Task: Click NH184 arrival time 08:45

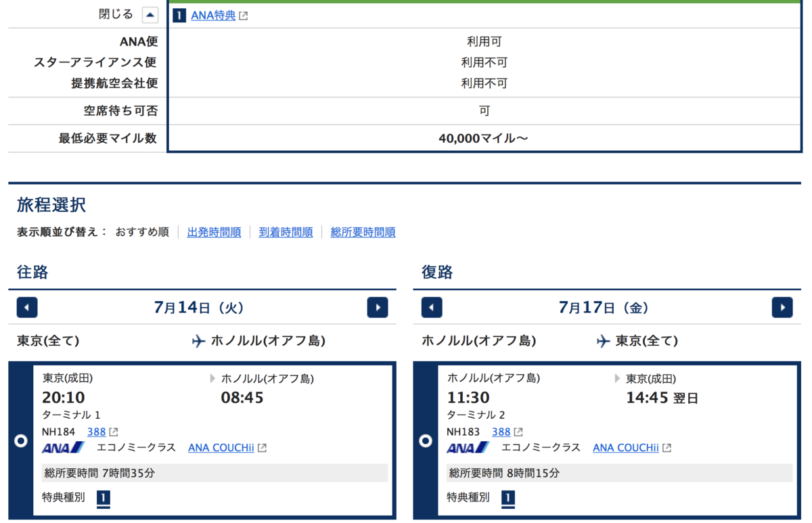Action: [x=242, y=397]
